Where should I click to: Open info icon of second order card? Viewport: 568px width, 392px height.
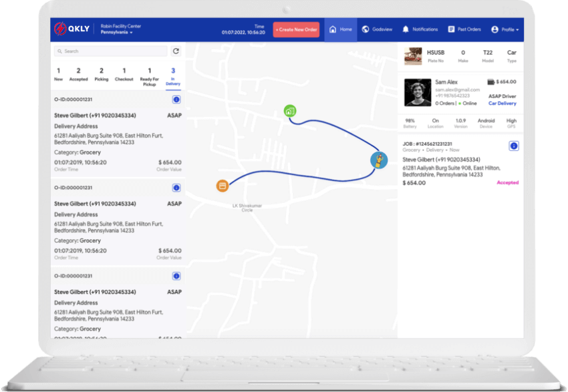(176, 188)
